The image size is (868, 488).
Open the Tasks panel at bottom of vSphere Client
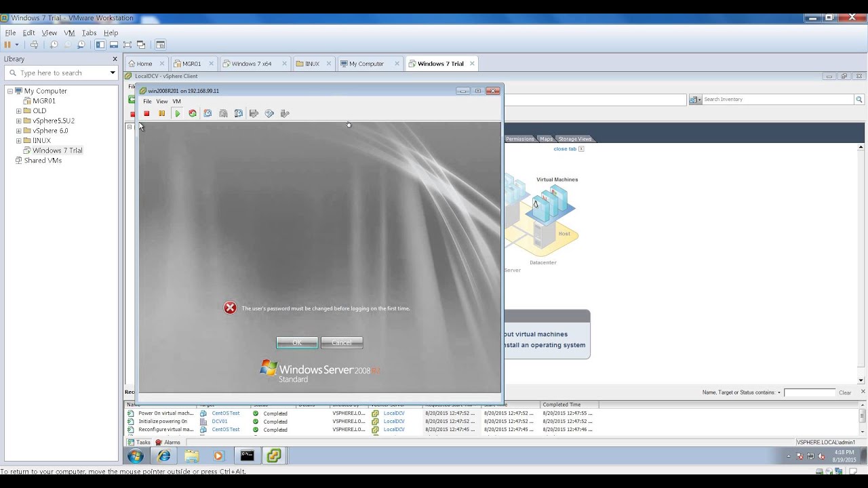pos(139,443)
